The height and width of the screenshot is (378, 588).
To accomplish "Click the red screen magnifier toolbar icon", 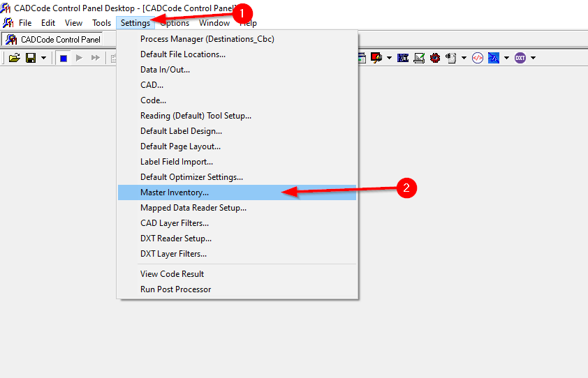I will tap(376, 58).
